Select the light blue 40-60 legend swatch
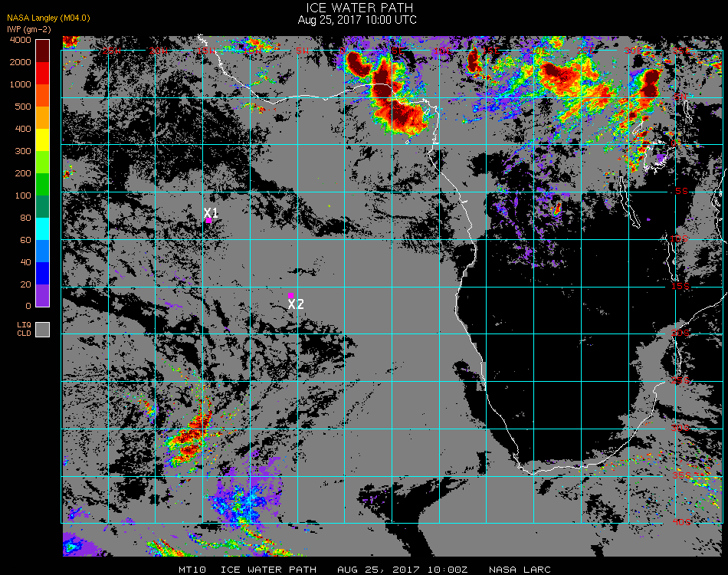The image size is (728, 575). (43, 251)
